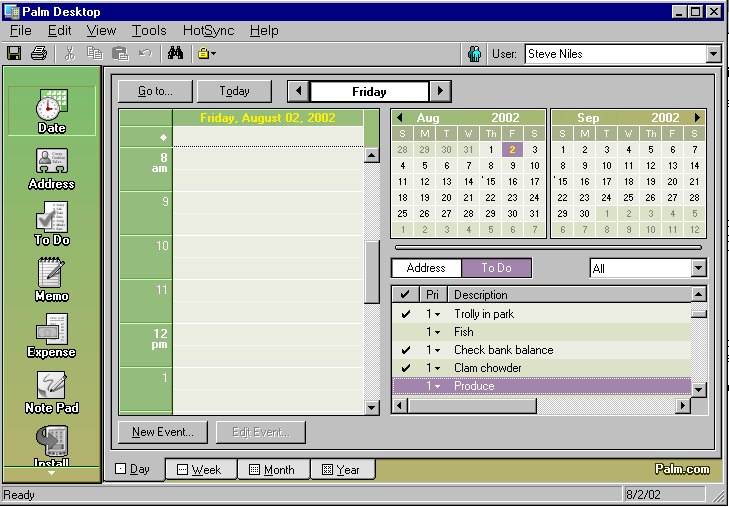Open the Memo pad sidebar icon
Screen dimensions: 729x507
click(x=52, y=280)
